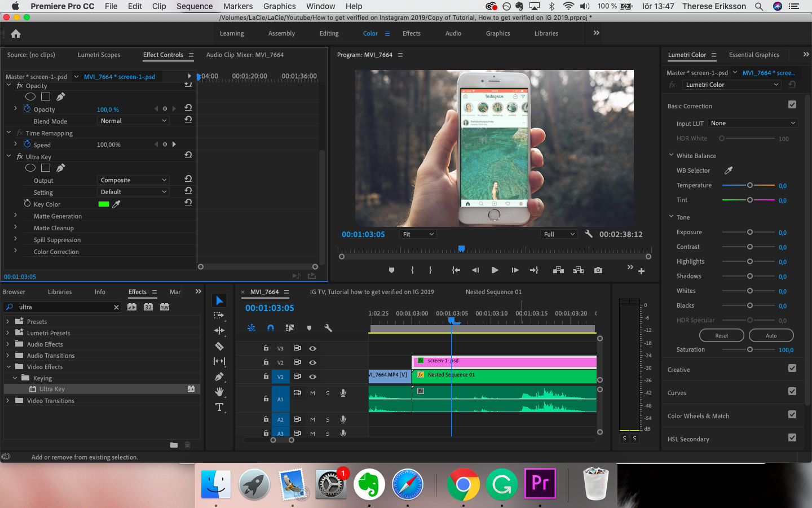Viewport: 812px width, 508px height.
Task: Select the Hand tool
Action: pyautogui.click(x=219, y=392)
